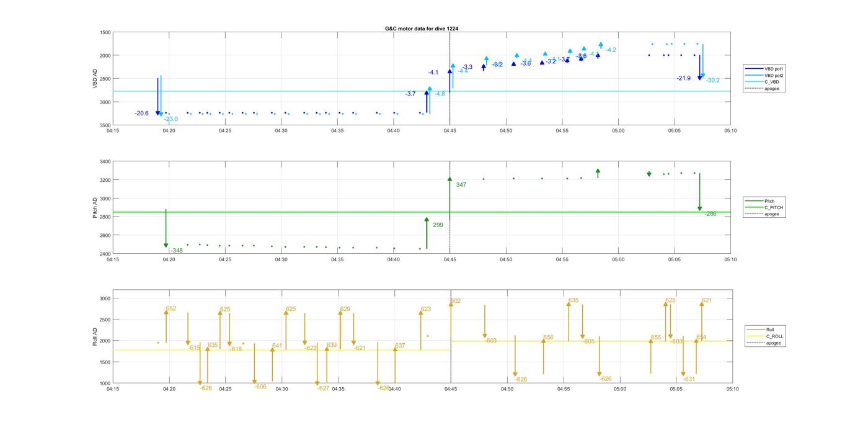This screenshot has width=868, height=430.
Task: Click the "Roll AD" y-axis label
Action: click(95, 336)
